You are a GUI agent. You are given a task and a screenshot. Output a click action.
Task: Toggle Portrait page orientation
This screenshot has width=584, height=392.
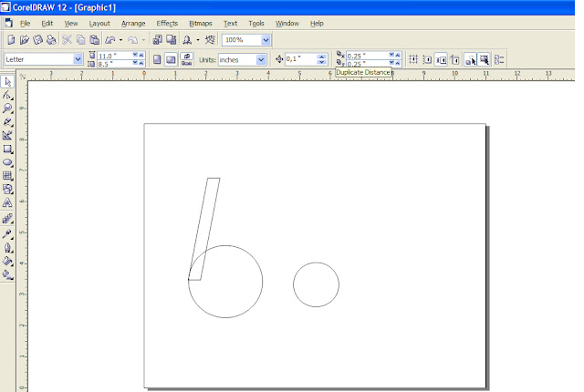tap(157, 59)
